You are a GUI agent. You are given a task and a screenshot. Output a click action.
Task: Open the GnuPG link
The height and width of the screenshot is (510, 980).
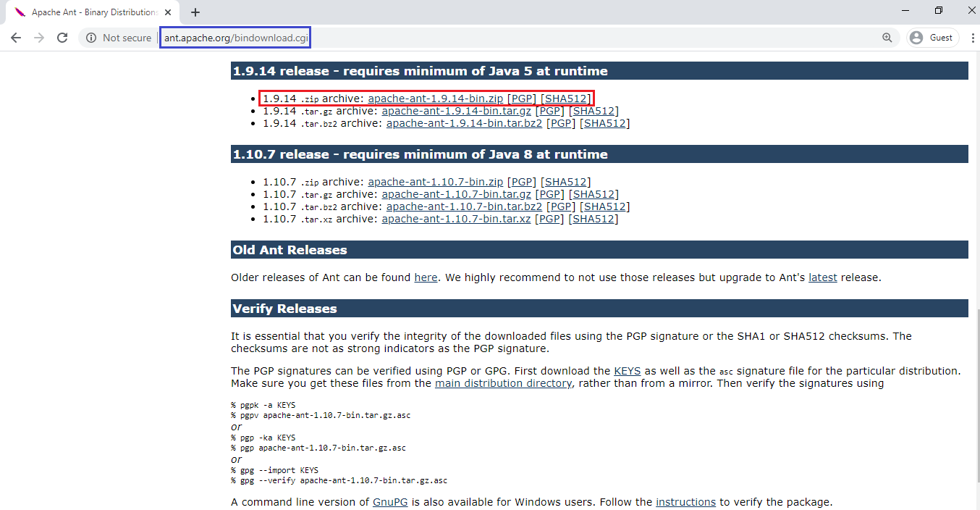[x=391, y=502]
